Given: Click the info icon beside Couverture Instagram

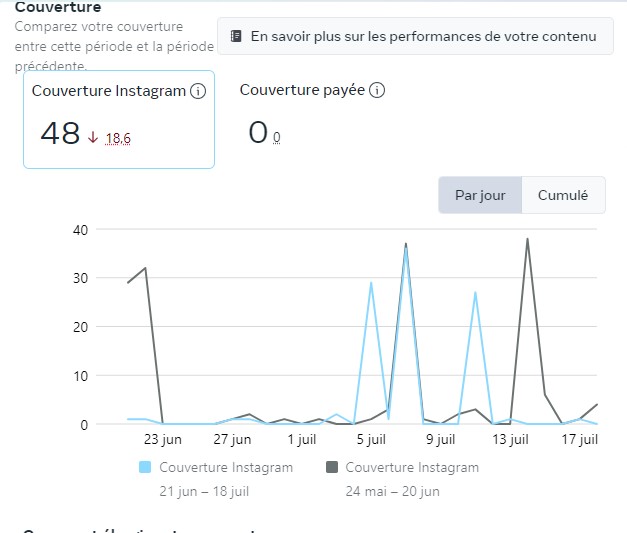Looking at the screenshot, I should click(198, 91).
